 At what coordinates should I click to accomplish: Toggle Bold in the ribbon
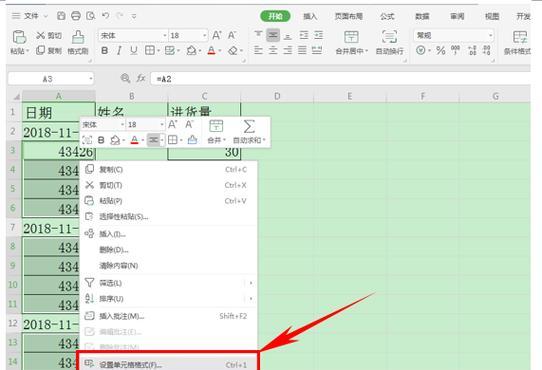(104, 51)
